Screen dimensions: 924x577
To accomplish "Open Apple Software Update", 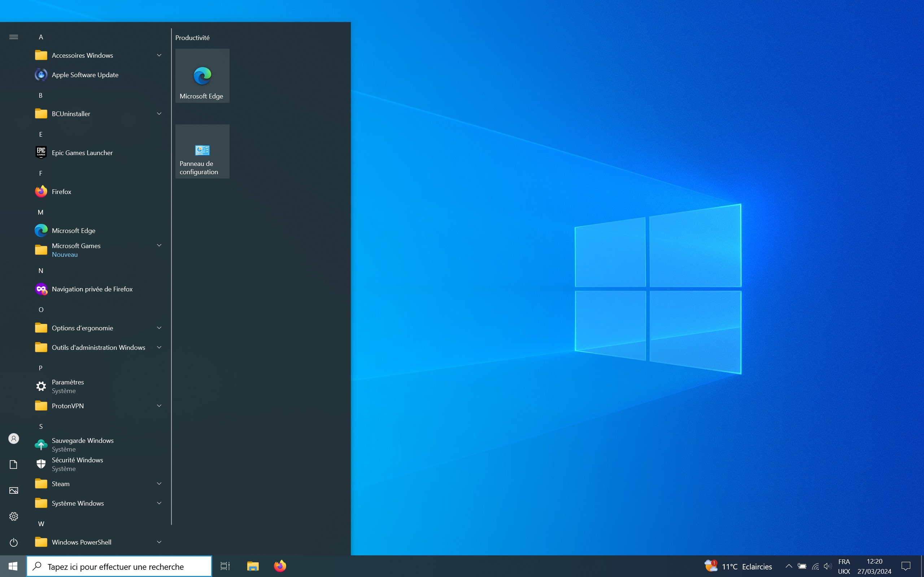I will 85,75.
